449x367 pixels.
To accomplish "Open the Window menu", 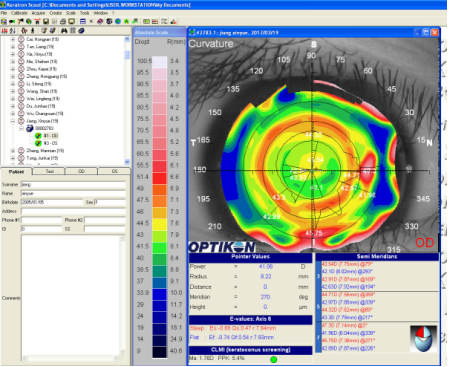I will [100, 13].
